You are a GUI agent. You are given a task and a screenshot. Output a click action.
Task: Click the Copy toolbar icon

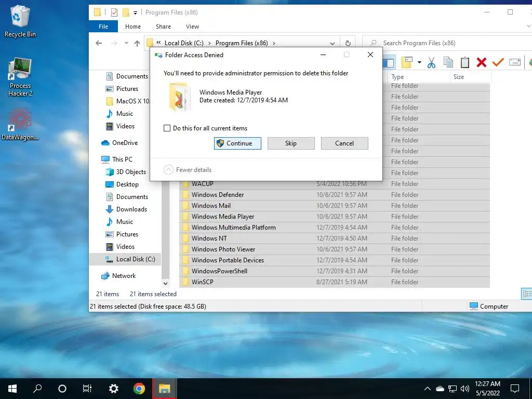coord(448,62)
